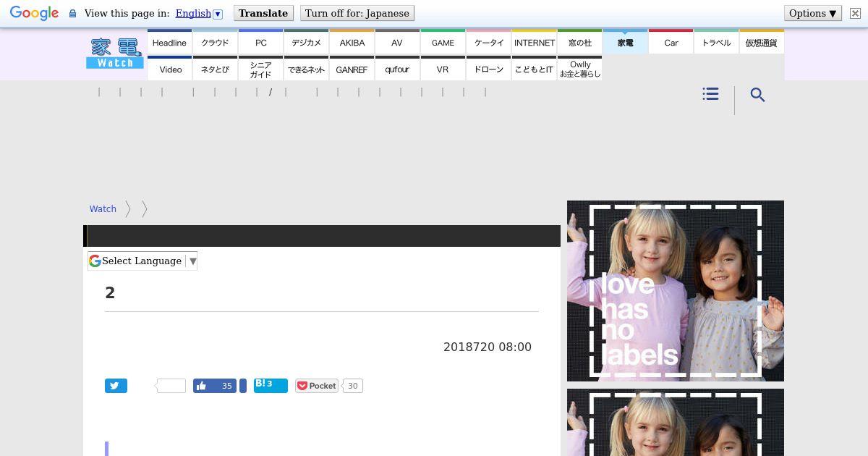Follow the Watch breadcrumb link
Screen dimensions: 868x456
[103, 208]
